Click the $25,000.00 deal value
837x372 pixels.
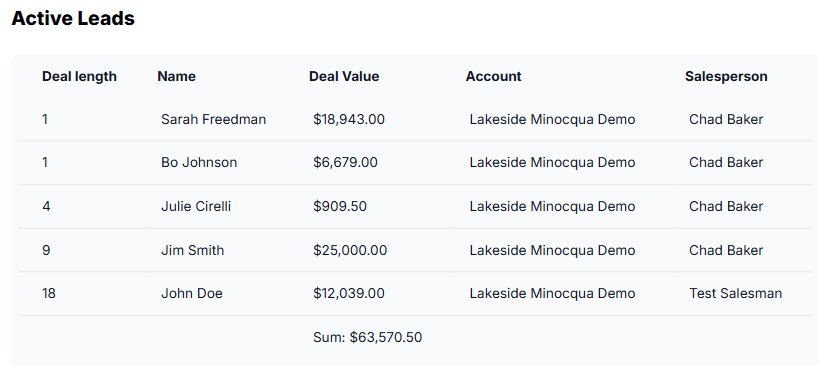coord(350,250)
